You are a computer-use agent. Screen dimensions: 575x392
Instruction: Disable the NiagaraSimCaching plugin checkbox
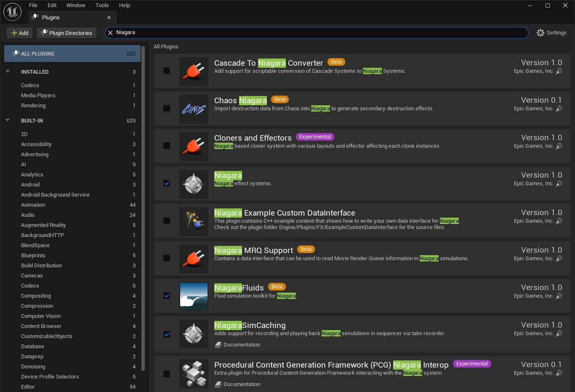point(167,334)
